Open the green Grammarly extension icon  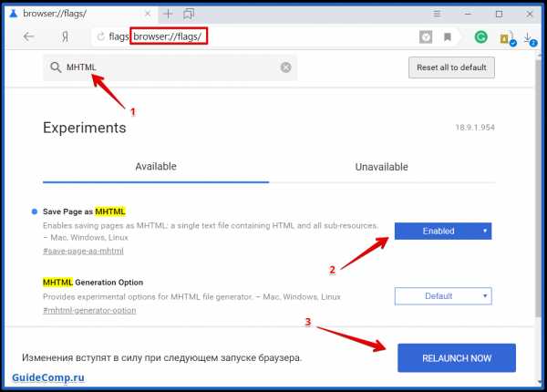480,37
